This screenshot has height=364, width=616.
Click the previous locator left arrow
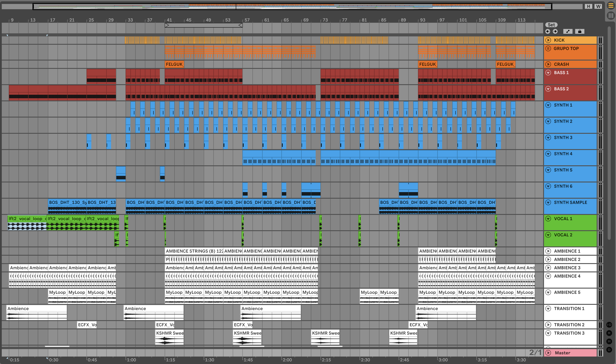coord(548,31)
